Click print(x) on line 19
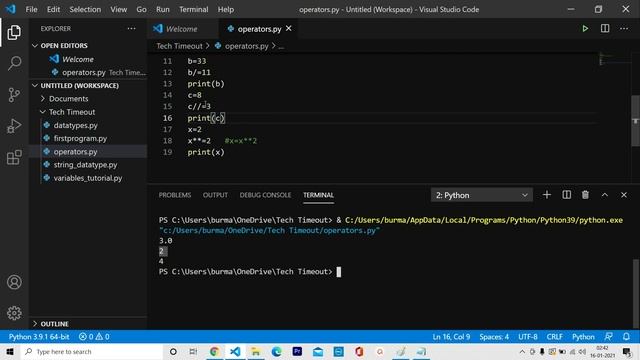 [206, 152]
